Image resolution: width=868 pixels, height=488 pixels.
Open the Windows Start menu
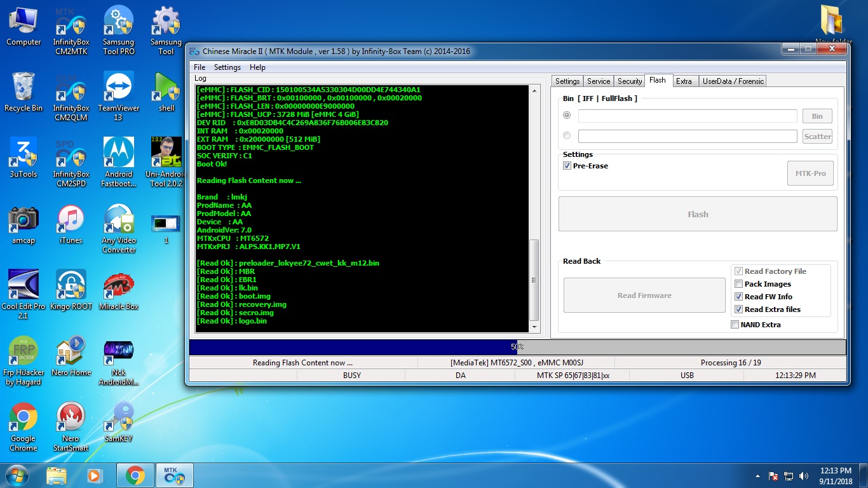coord(17,475)
